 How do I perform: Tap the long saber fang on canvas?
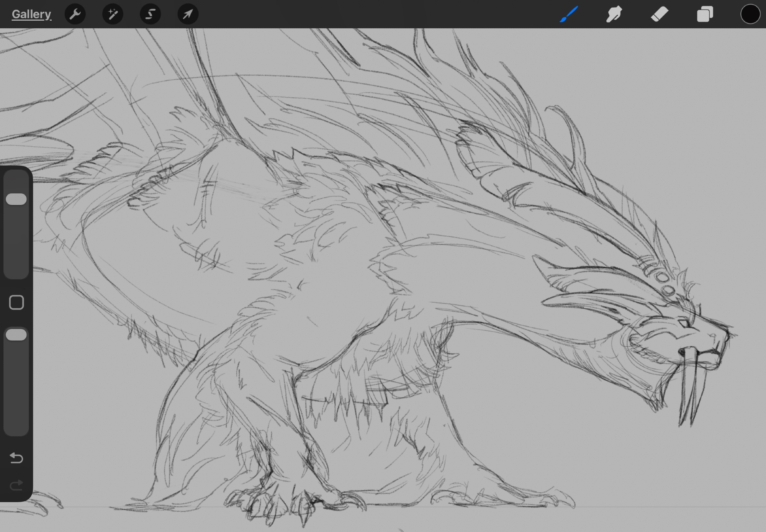click(x=689, y=387)
